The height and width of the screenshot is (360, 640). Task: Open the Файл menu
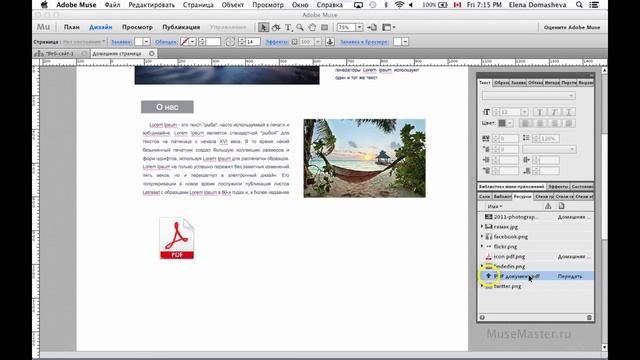[x=112, y=5]
